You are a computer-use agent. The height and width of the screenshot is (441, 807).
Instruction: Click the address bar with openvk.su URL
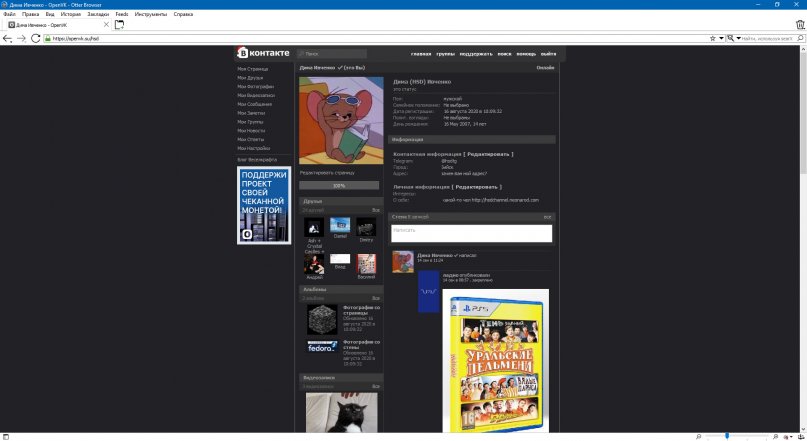click(378, 39)
